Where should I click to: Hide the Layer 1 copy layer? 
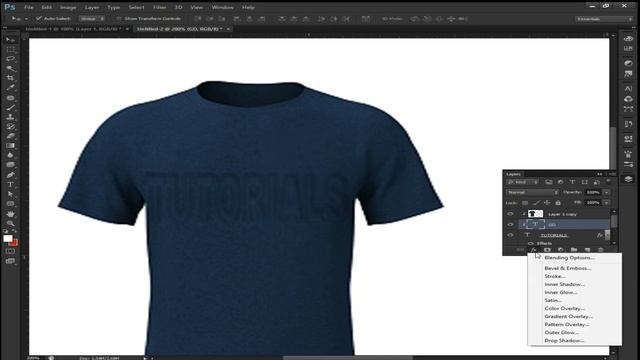pos(510,214)
